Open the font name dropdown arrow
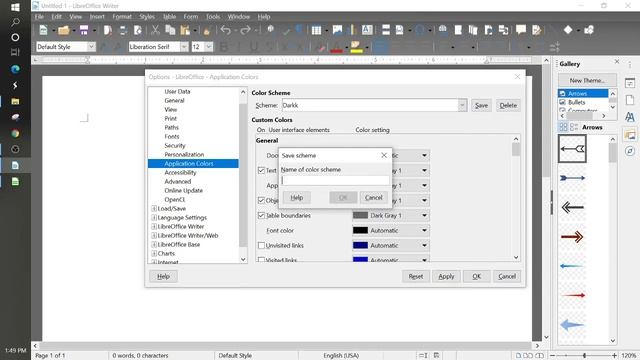Screen dimensions: 640x360 184,47
